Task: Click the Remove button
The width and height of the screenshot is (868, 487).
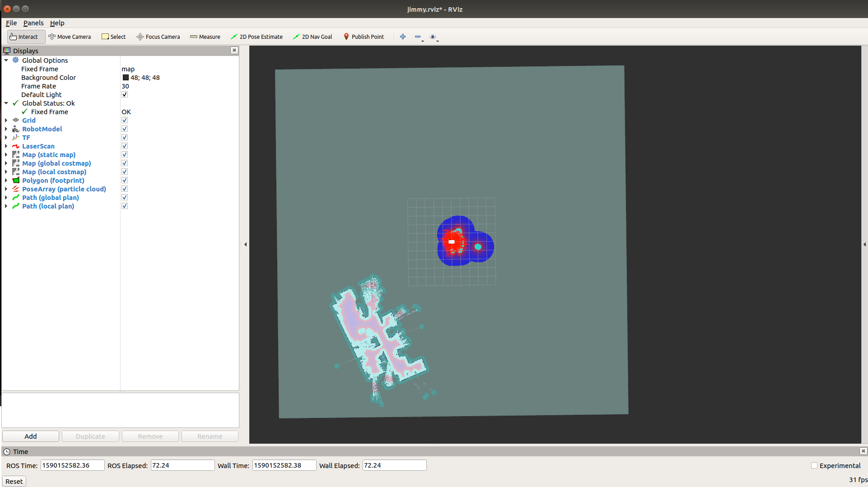Action: point(150,436)
